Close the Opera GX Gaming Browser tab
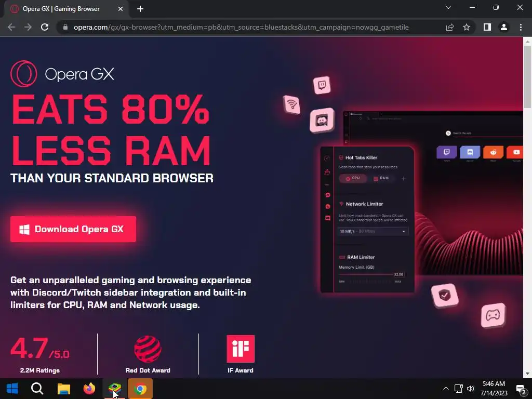532x399 pixels. 121,9
